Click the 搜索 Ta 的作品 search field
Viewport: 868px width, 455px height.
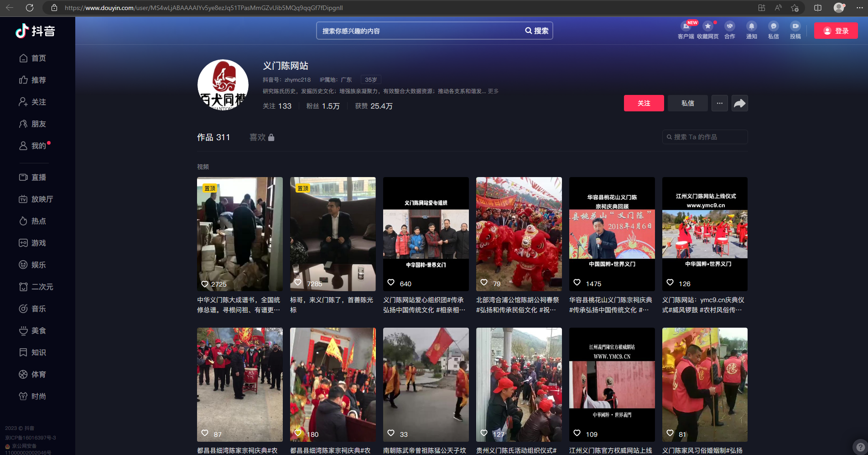[x=705, y=137]
